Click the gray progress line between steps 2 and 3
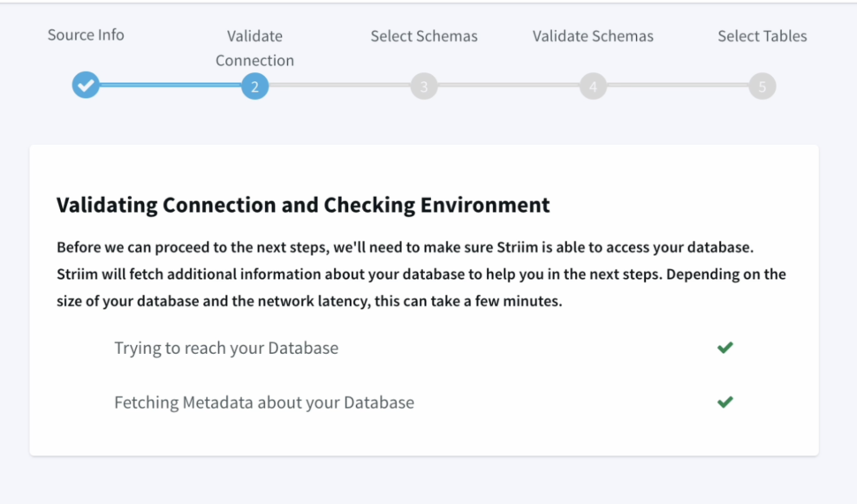857x504 pixels. coord(339,86)
